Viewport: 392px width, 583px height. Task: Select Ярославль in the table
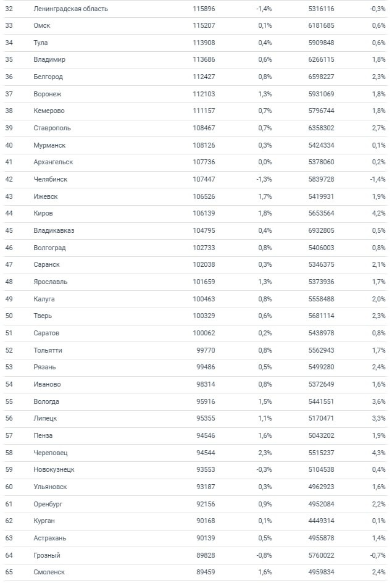pyautogui.click(x=51, y=282)
